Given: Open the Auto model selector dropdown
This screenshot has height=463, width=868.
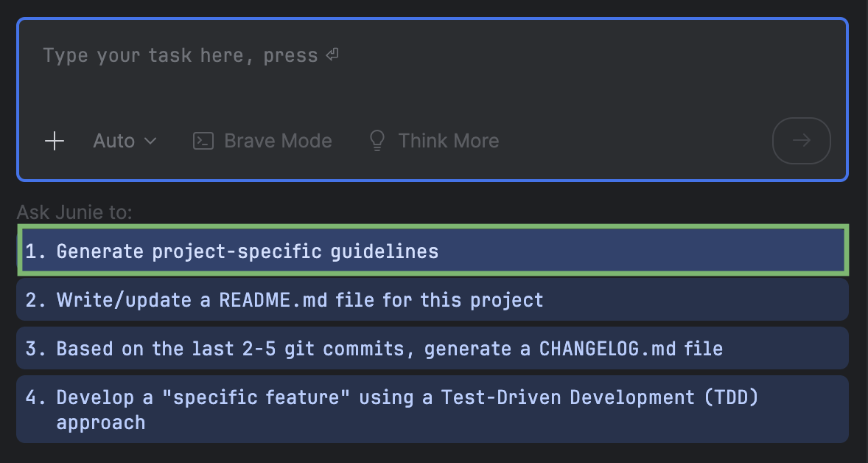Looking at the screenshot, I should pos(125,141).
